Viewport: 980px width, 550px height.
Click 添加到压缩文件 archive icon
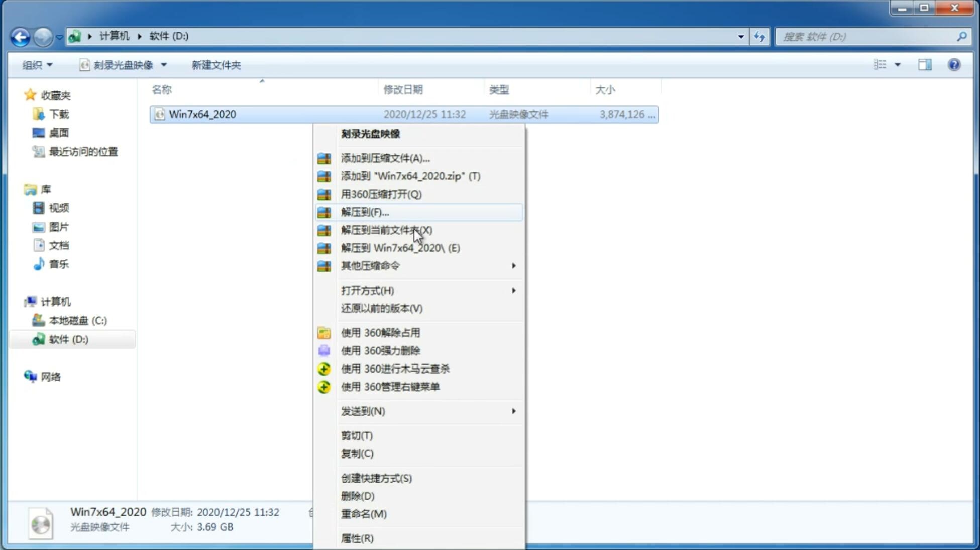pos(325,158)
